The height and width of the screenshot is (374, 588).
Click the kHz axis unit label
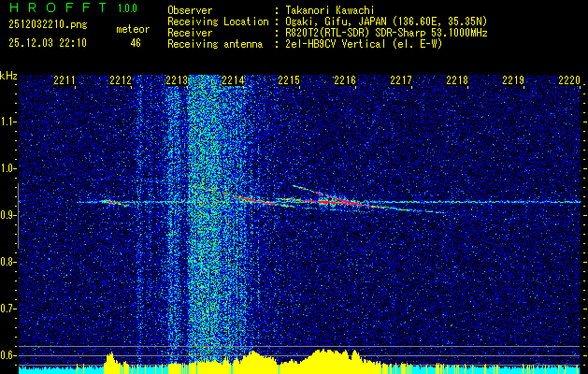pyautogui.click(x=8, y=76)
